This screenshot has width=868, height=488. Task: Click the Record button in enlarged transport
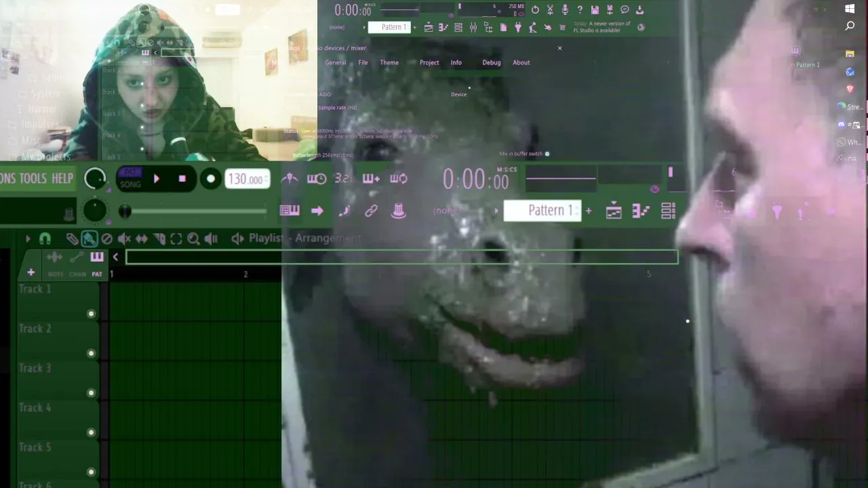[x=211, y=179]
